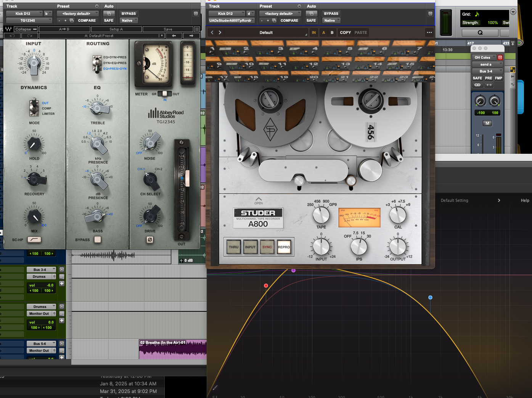Click the Breathe (In the Air)-01 audio clip

(x=173, y=349)
